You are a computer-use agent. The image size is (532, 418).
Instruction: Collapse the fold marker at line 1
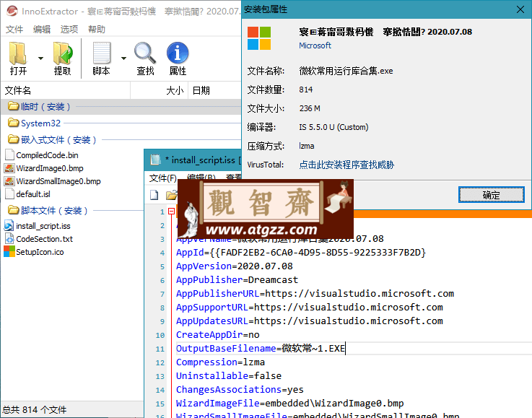[x=171, y=212]
